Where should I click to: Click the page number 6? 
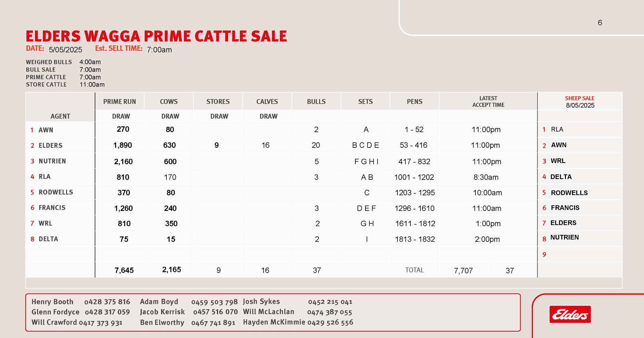click(x=600, y=23)
